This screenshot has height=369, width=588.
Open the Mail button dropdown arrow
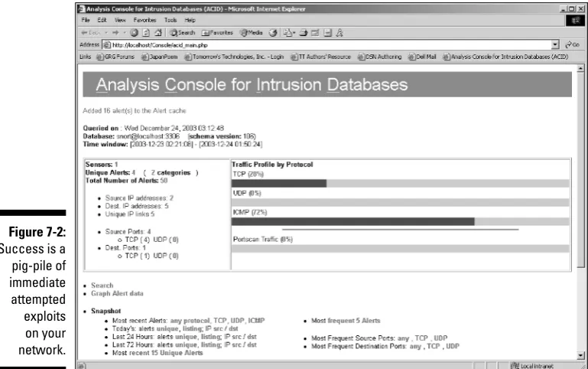pyautogui.click(x=294, y=33)
